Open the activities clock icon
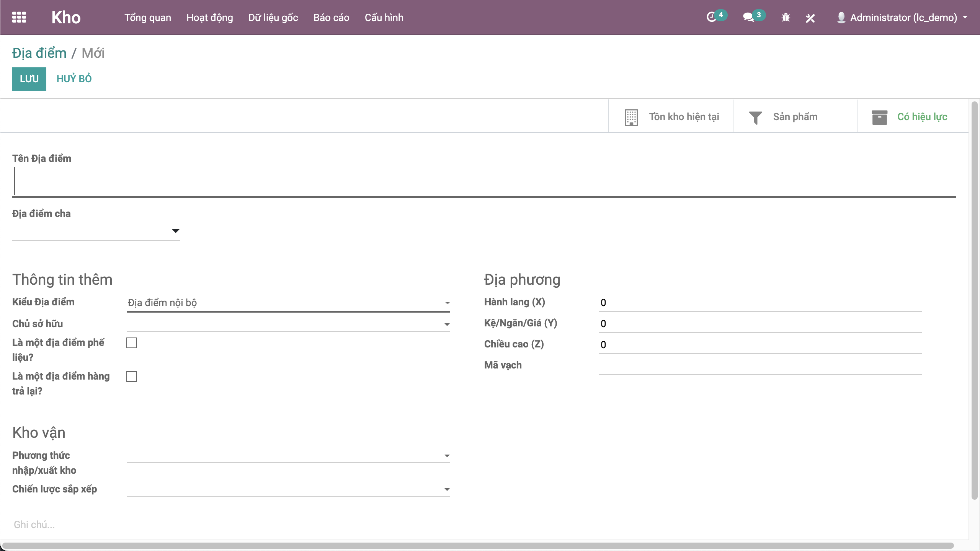The image size is (980, 551). (711, 17)
